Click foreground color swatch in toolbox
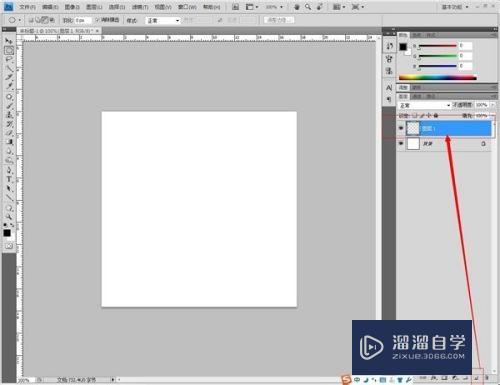The height and width of the screenshot is (385, 500). [7, 233]
